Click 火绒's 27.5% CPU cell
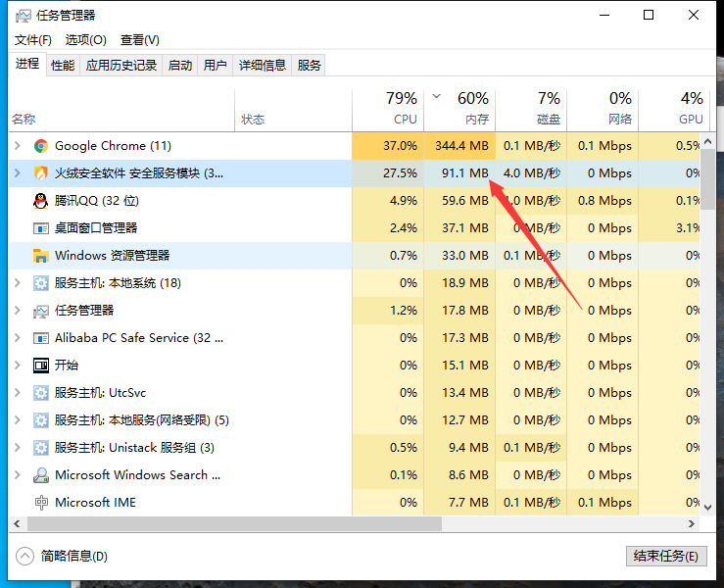Screen dimensions: 724x588 click(x=388, y=173)
